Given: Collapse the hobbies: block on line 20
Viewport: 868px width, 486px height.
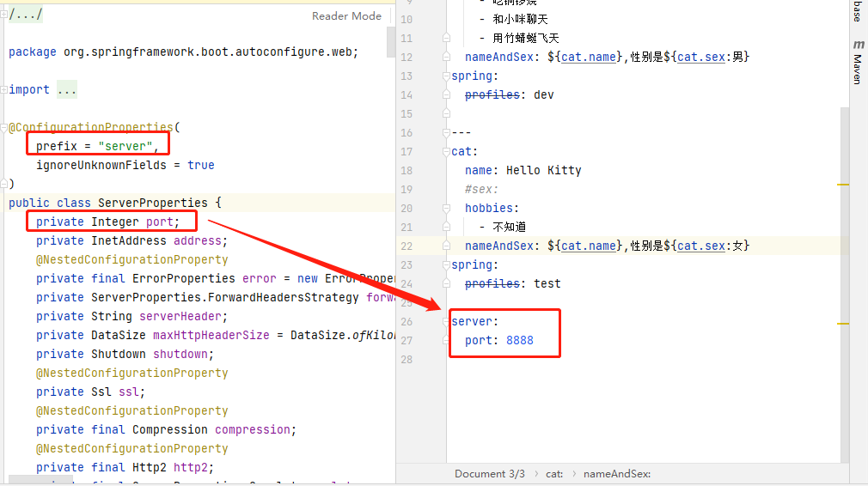Looking at the screenshot, I should tap(446, 209).
